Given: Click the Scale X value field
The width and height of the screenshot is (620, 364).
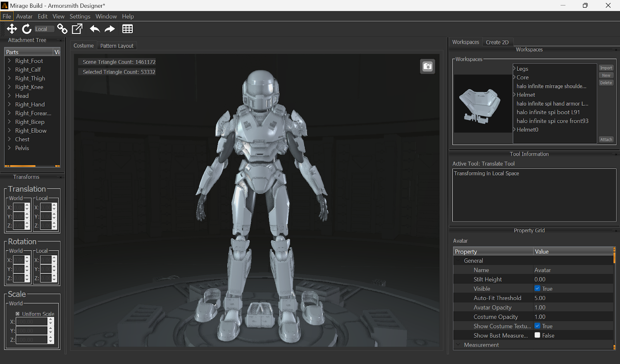Looking at the screenshot, I should [31, 322].
